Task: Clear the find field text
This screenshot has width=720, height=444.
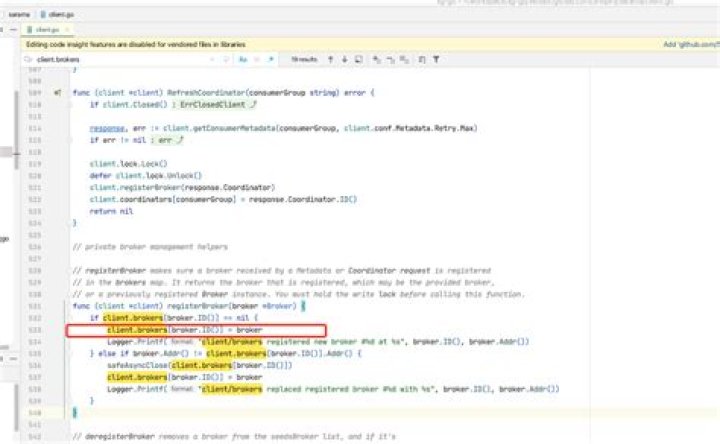Action: [x=212, y=59]
